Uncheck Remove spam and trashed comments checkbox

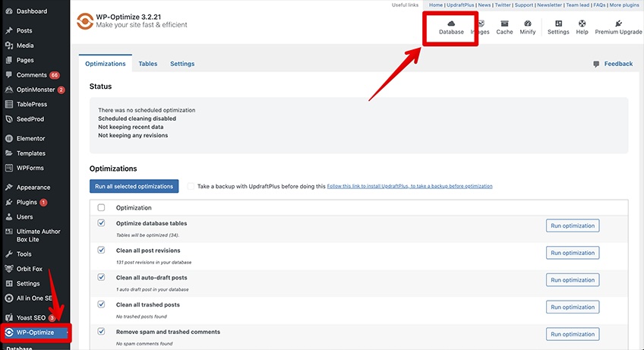102,332
